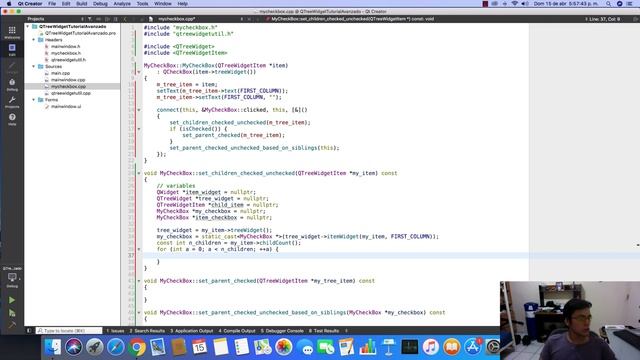Open the Help mode in sidebar

(x=12, y=119)
